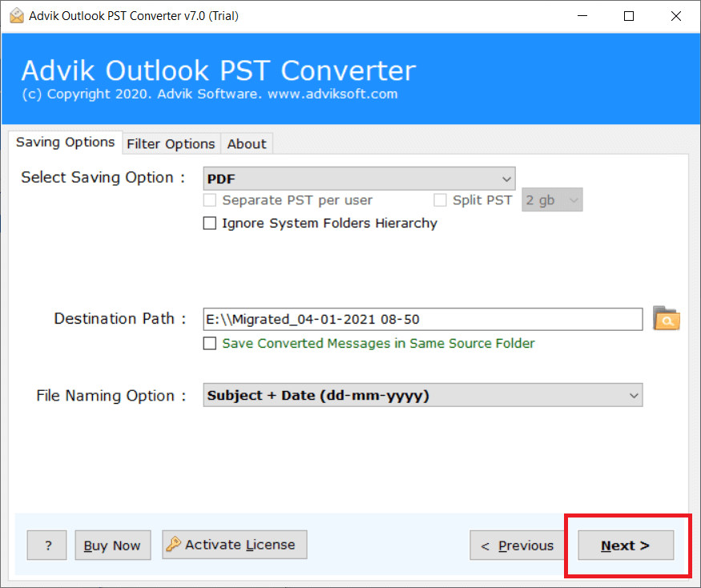Enable the Split PST checkbox
This screenshot has height=588, width=701.
(x=440, y=200)
